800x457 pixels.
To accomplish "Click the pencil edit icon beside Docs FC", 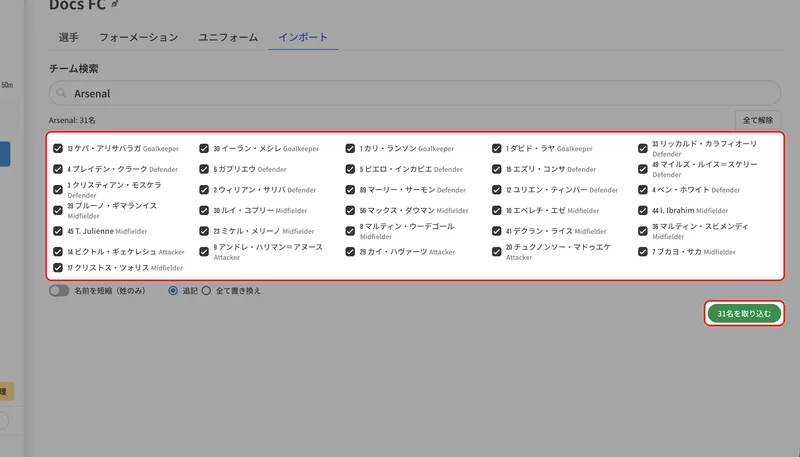I will 115,5.
